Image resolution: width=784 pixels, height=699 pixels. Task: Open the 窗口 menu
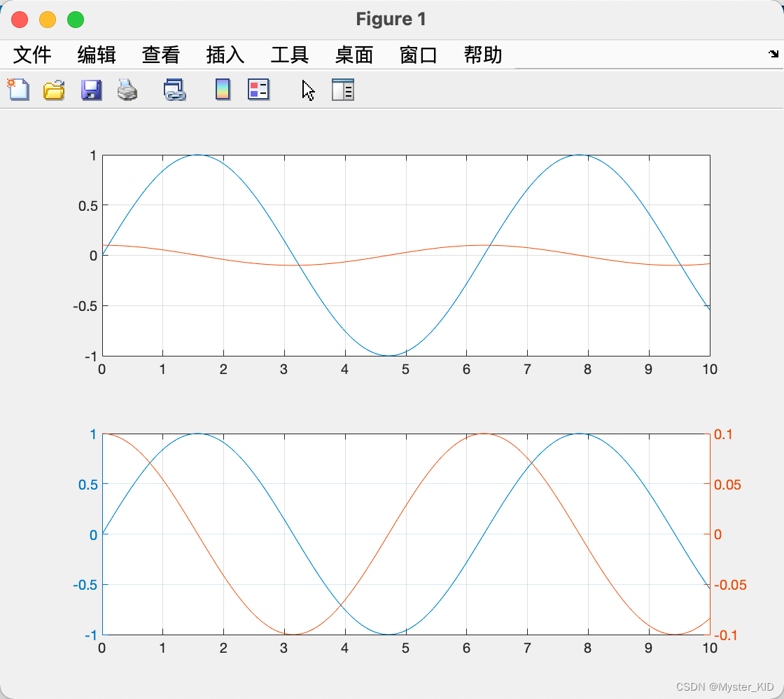point(419,55)
